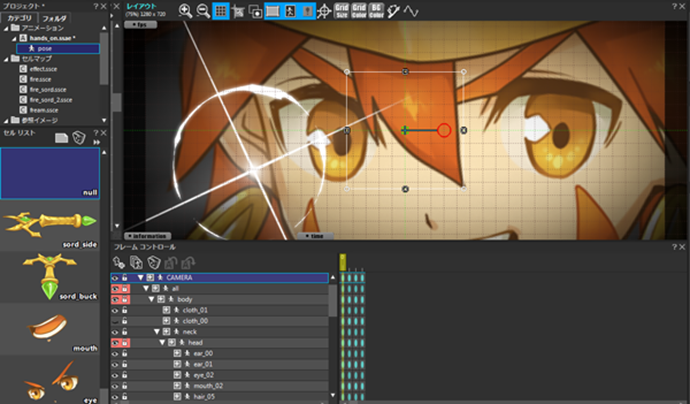
Task: Collapse the hands_on.ssae node
Action: (x=14, y=38)
